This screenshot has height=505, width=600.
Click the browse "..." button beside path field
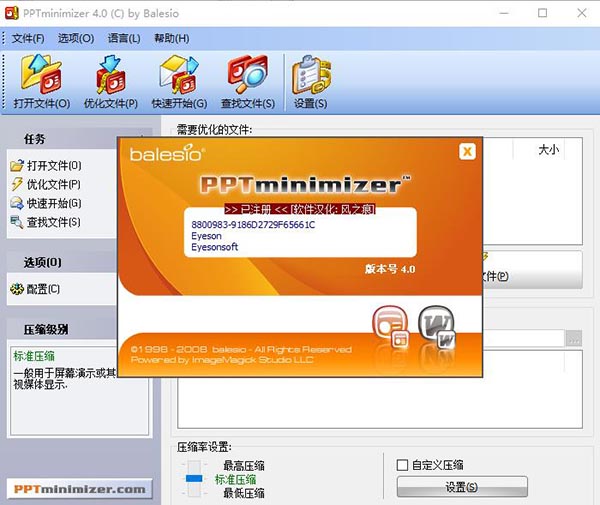click(x=573, y=338)
